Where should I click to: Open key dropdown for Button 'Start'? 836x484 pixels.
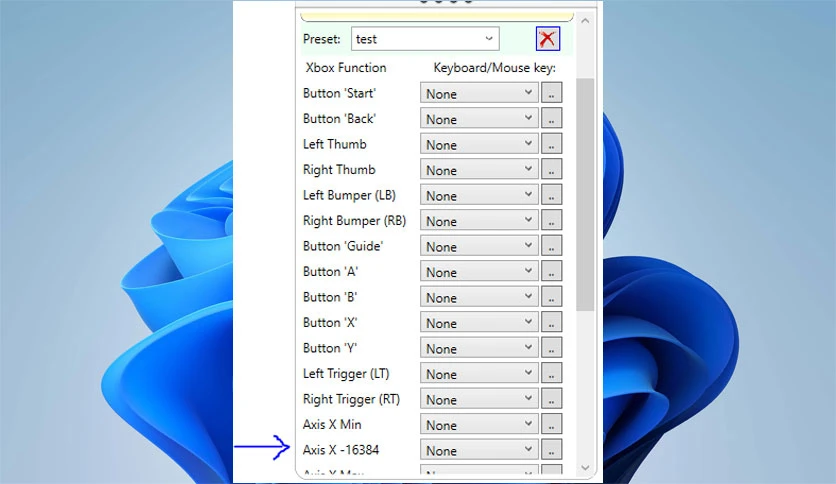pos(479,93)
